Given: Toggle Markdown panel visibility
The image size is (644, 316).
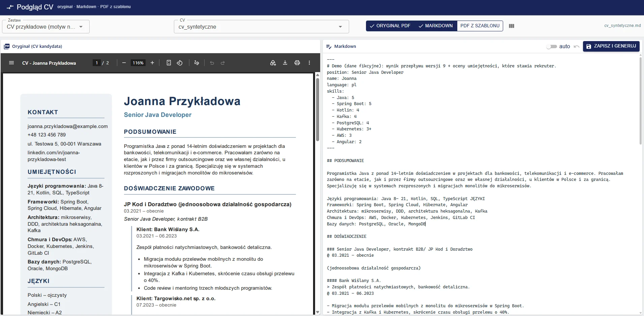Looking at the screenshot, I should coord(436,26).
